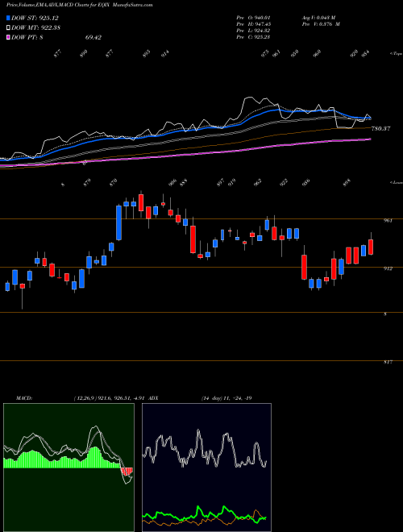Image resolution: width=403 pixels, height=532 pixels.
Task: Click the 975 label in the tops row
Action: (265, 53)
